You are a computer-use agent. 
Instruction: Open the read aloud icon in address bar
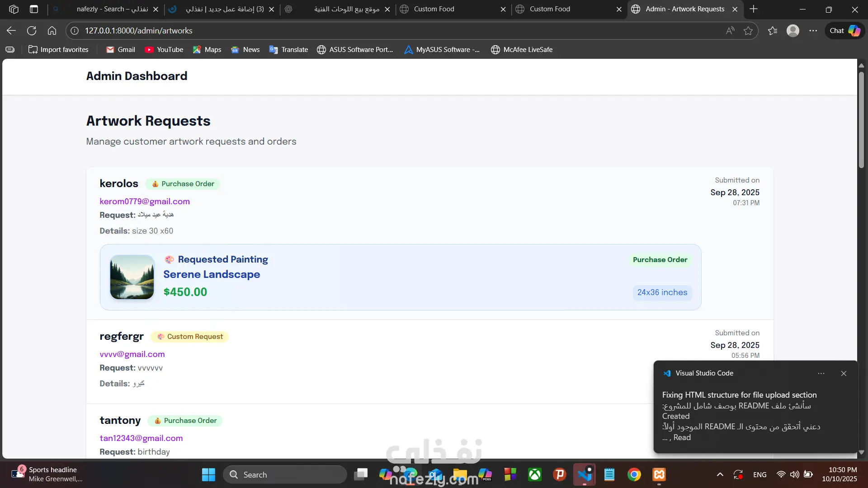pos(730,31)
